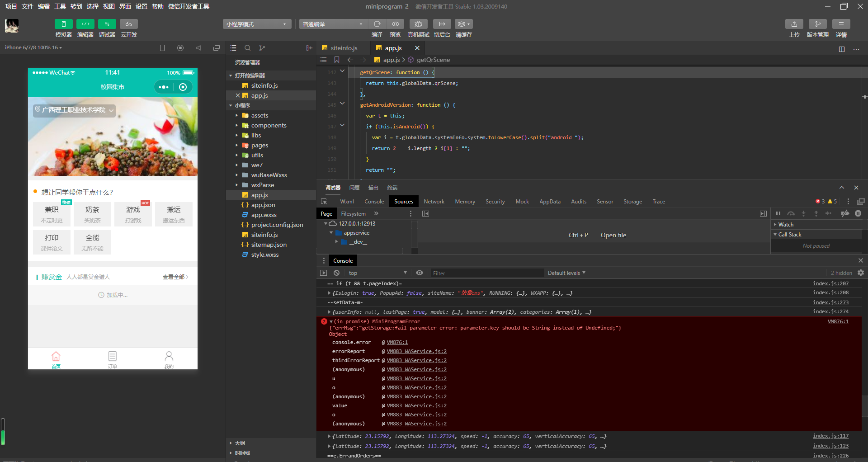The image size is (868, 462).
Task: Collapse the file explorer sidebar icon
Action: click(x=309, y=48)
